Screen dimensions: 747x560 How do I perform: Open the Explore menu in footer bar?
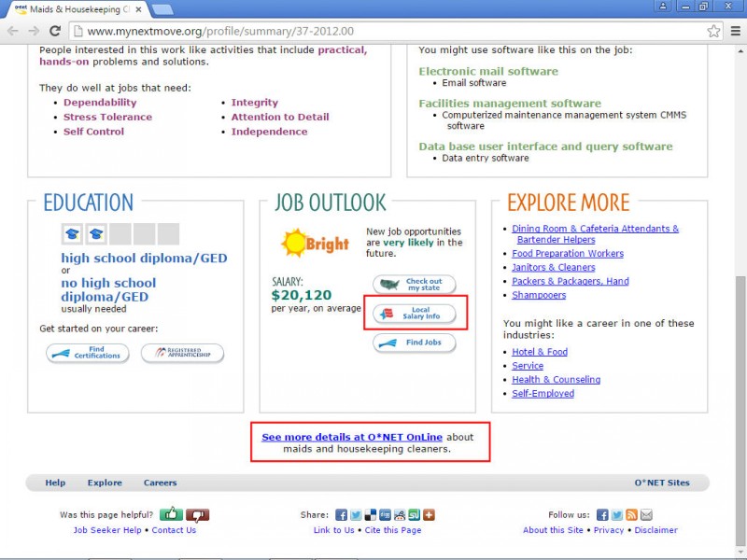click(105, 483)
